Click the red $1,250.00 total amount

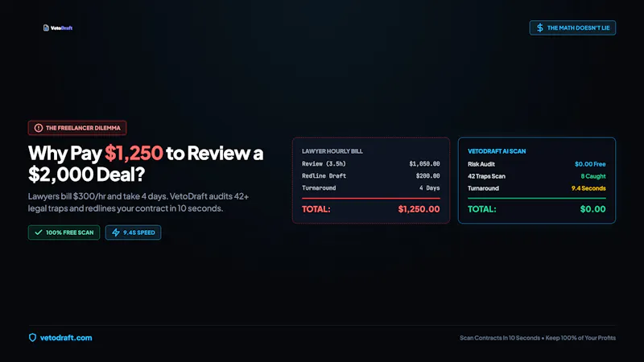419,209
